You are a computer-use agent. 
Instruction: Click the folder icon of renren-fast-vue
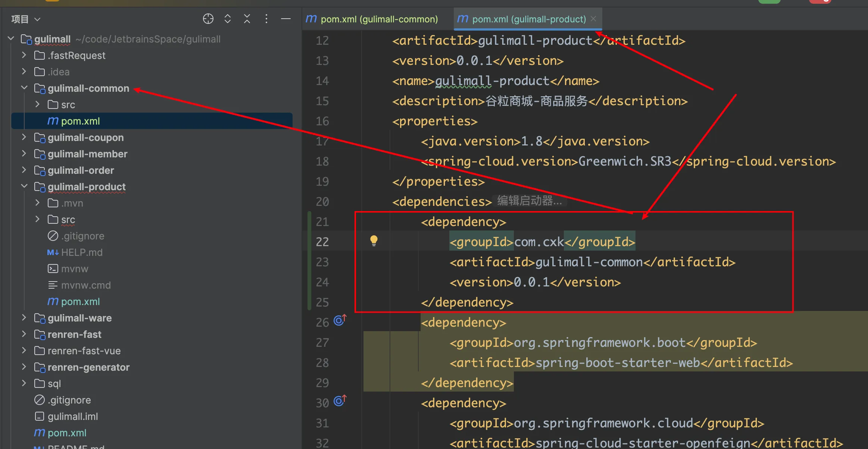click(40, 351)
